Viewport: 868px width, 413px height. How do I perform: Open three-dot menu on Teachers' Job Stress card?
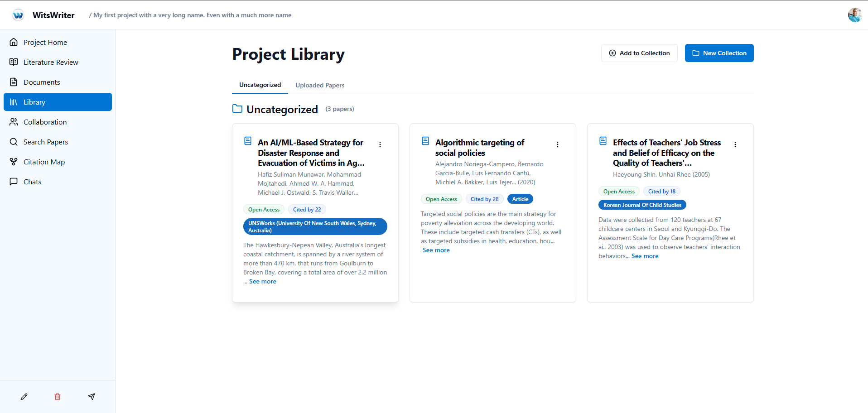pyautogui.click(x=735, y=144)
